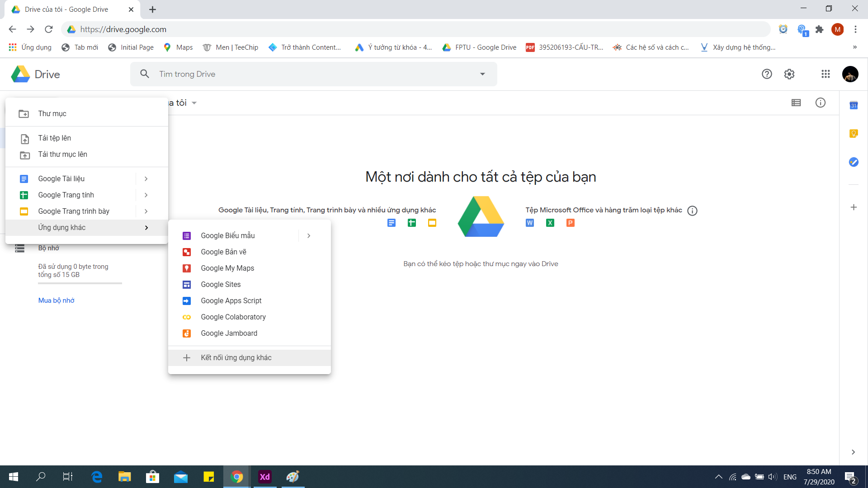Expand Google Trang trình bày submenu arrow
Viewport: 868px width, 488px height.
coord(146,211)
